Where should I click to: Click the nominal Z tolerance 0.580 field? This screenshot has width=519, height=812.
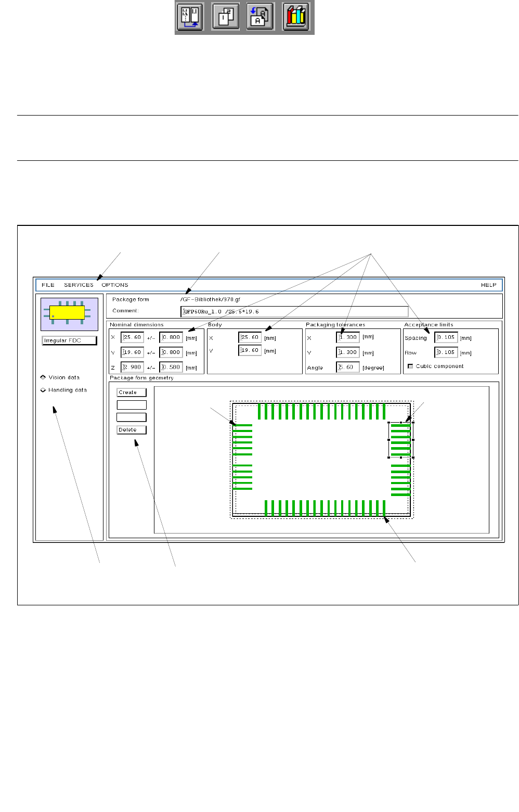pyautogui.click(x=171, y=367)
